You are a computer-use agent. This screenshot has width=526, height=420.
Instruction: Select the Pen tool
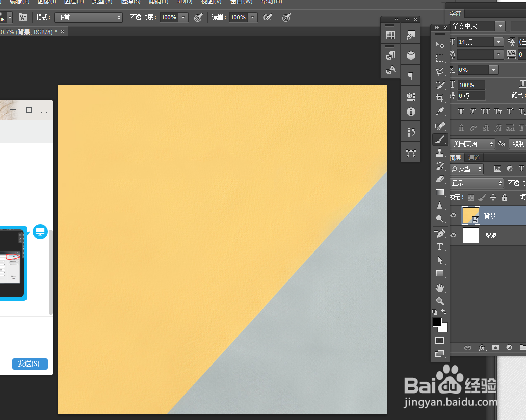point(440,233)
